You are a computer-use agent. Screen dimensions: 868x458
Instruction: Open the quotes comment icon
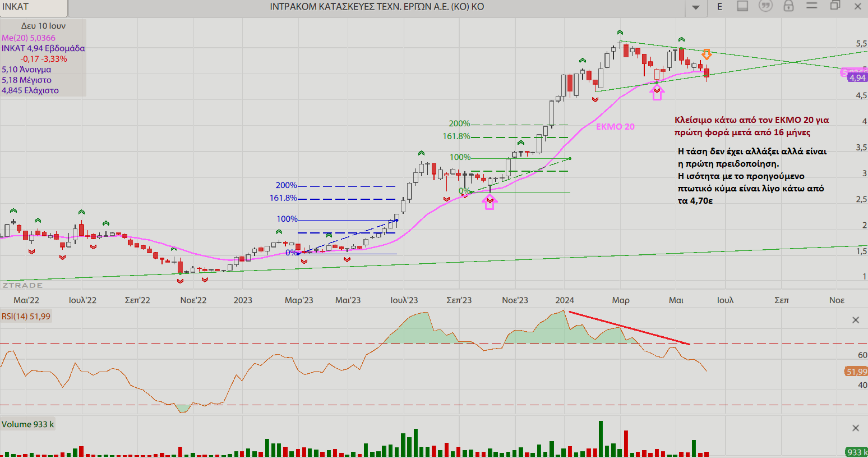click(765, 6)
